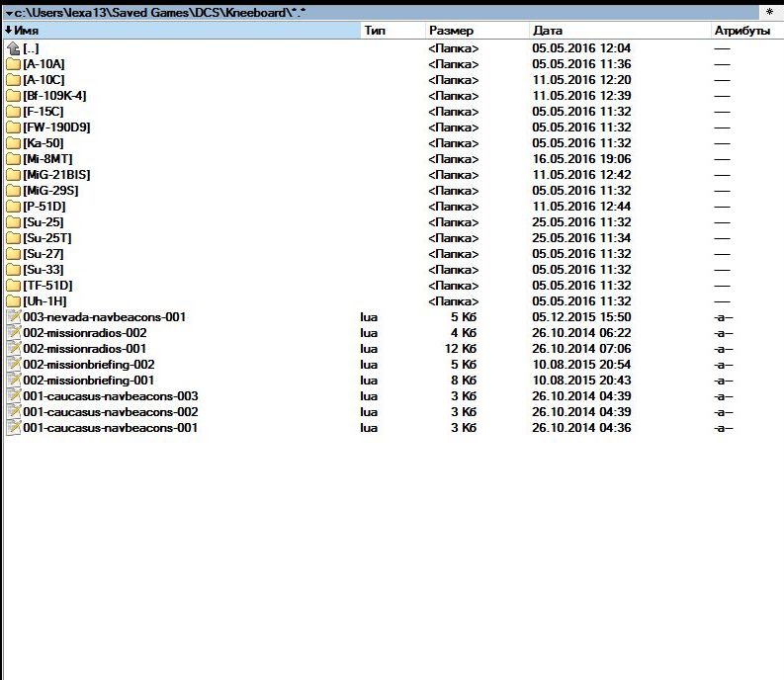Image resolution: width=784 pixels, height=680 pixels.
Task: Click the 001-caucasus-navbeacons-002 file icon
Action: point(14,412)
